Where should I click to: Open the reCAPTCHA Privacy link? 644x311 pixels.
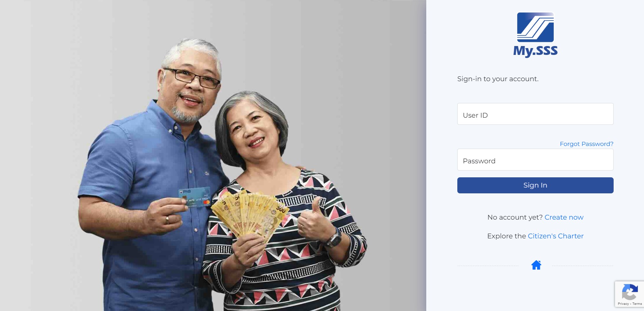coord(623,304)
